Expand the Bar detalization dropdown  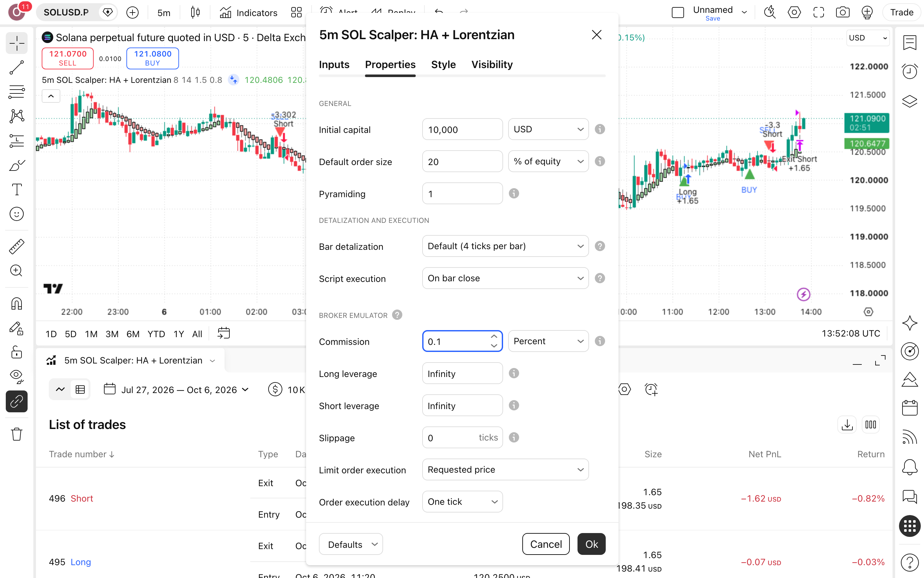[505, 246]
